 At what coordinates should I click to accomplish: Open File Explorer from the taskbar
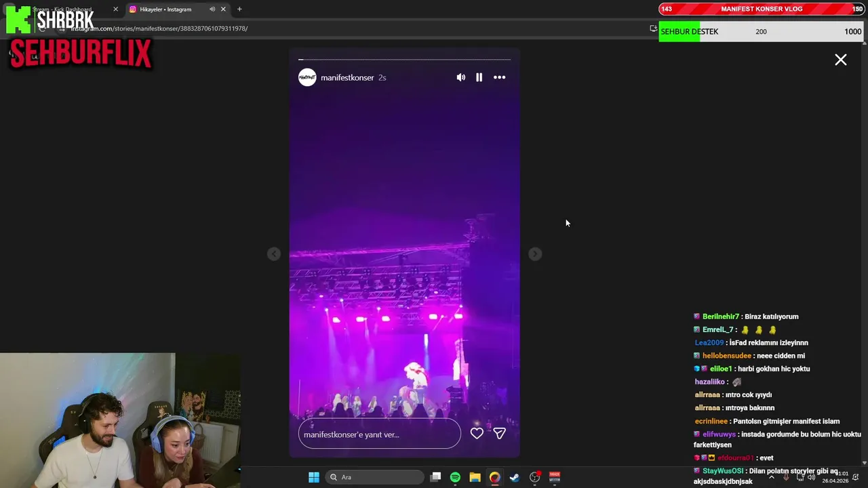click(475, 477)
